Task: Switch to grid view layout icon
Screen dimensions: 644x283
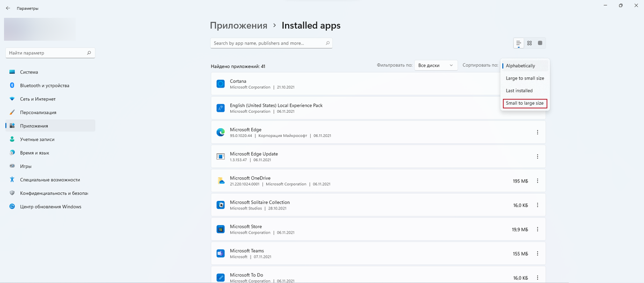Action: [529, 43]
